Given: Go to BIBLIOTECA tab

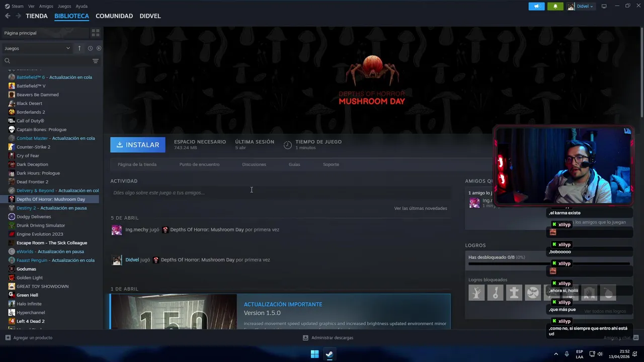Looking at the screenshot, I should [71, 16].
